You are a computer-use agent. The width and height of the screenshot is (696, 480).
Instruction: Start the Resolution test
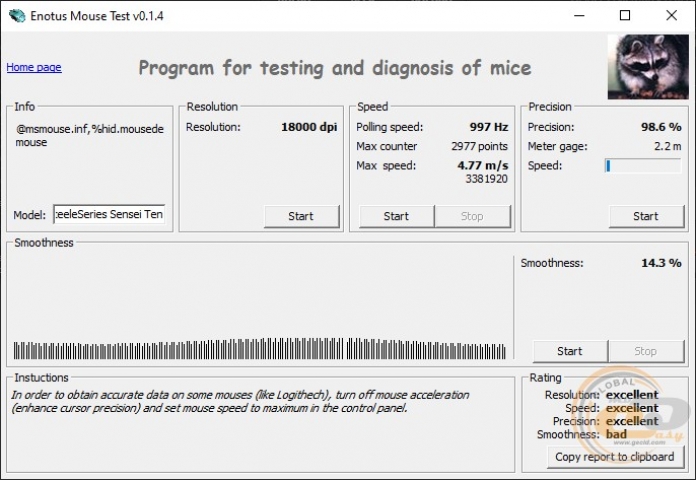[301, 216]
